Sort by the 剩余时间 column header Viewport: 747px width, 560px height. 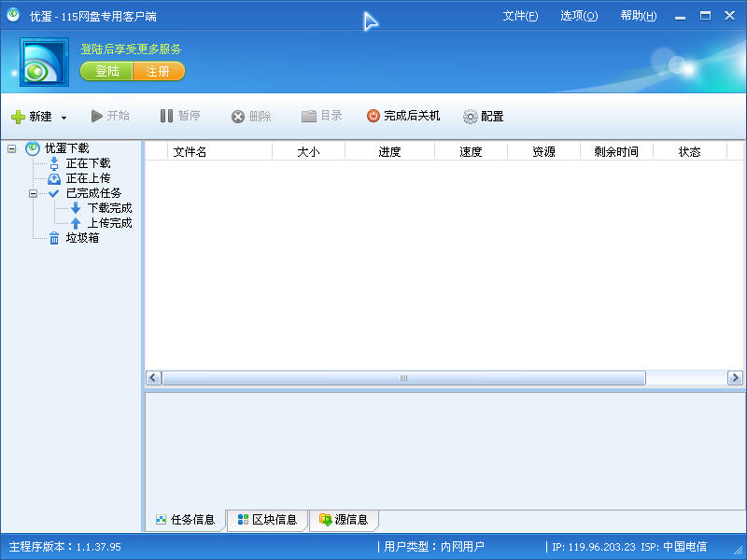coord(616,152)
